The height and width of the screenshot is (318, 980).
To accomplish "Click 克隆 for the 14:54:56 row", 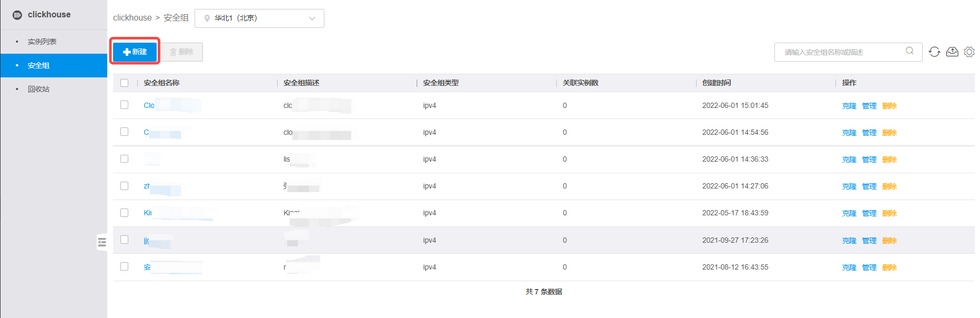I will point(849,133).
